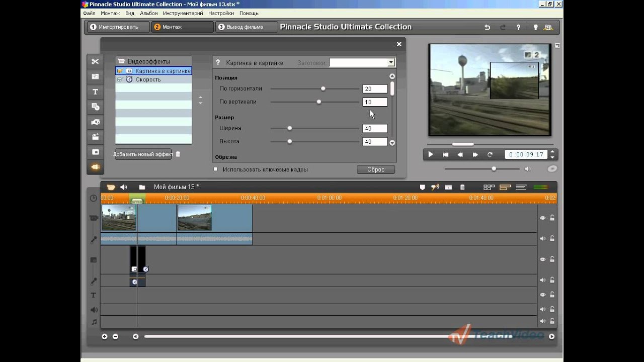Hide title track with eye icon
Viewport: 644px width, 362px height.
click(x=542, y=295)
